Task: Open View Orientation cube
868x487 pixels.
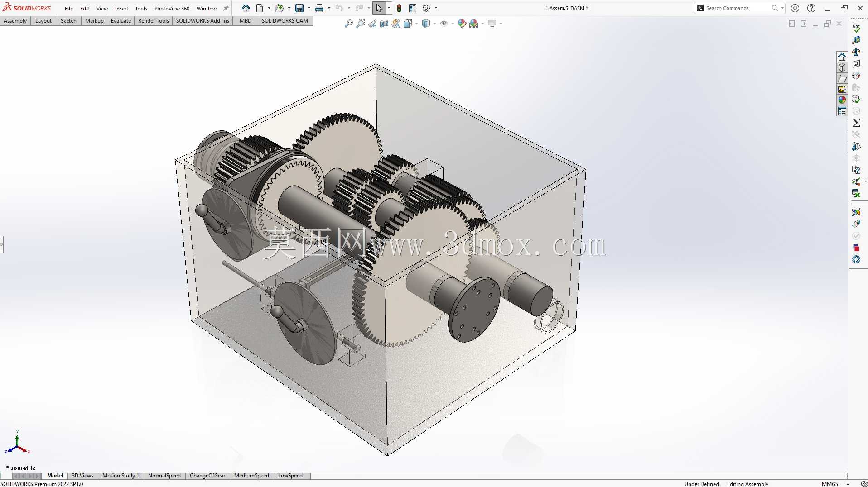Action: click(408, 24)
